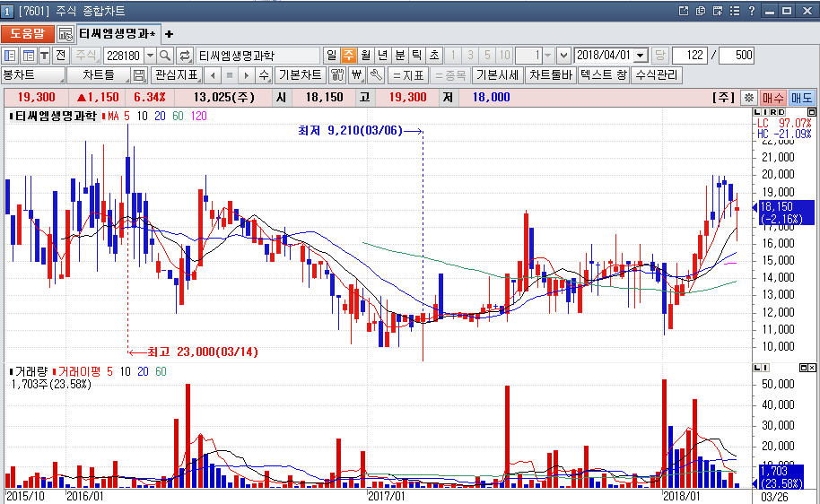Screen dimensions: 820x504
Task: Open the 2018/04/01 date picker dropdown
Action: tap(640, 56)
